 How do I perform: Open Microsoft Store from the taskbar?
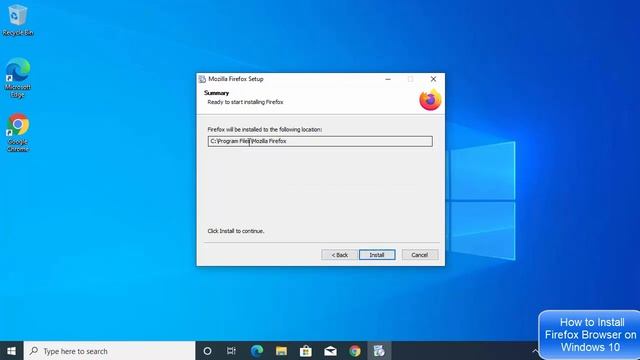point(306,351)
